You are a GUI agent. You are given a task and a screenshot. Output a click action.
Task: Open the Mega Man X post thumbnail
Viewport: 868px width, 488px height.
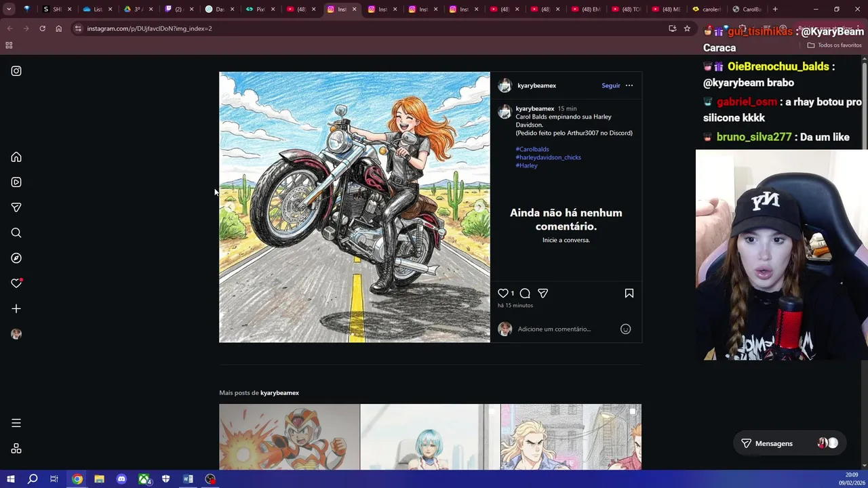pos(290,437)
